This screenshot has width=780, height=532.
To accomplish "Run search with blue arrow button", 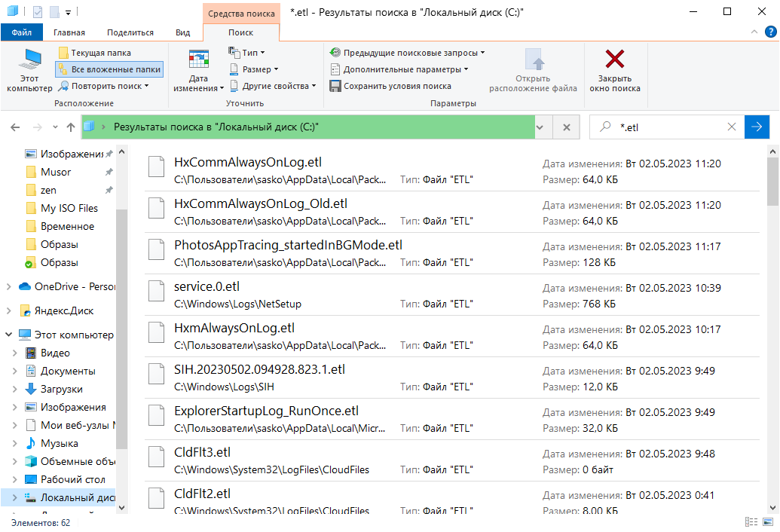I will [x=757, y=127].
